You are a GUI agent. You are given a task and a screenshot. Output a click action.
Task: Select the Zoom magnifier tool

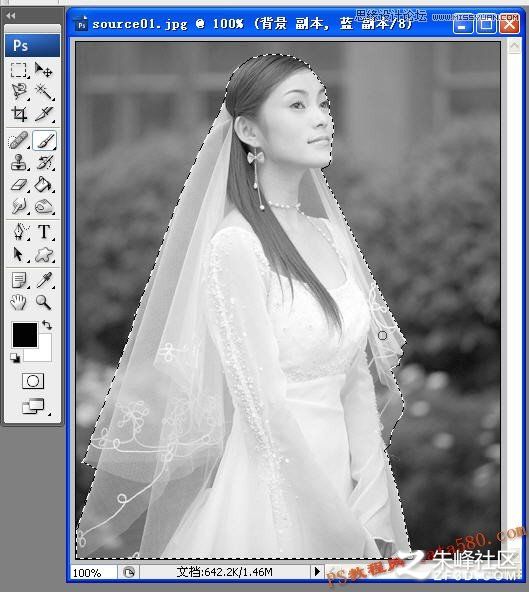[43, 302]
